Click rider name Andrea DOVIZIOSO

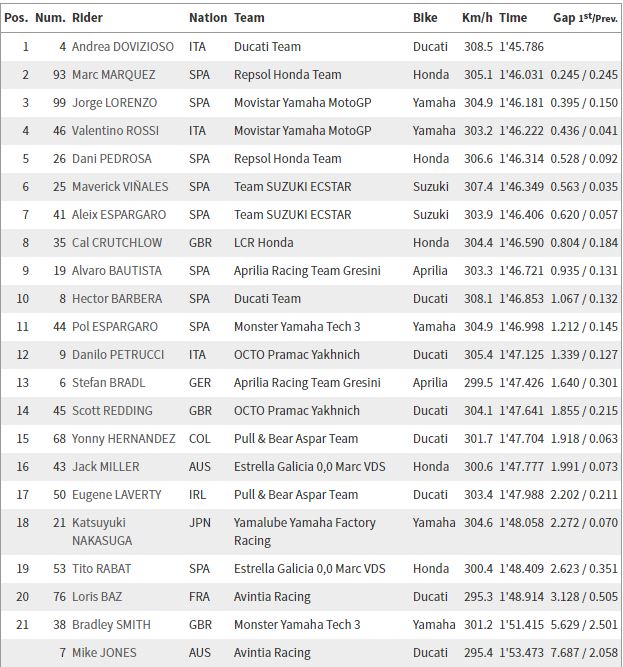pyautogui.click(x=123, y=46)
